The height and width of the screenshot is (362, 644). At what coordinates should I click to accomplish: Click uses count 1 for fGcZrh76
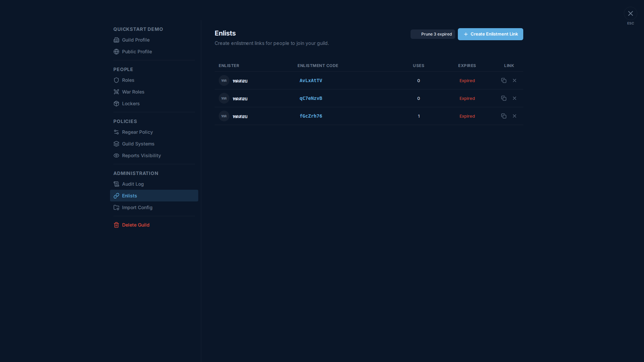tap(419, 116)
